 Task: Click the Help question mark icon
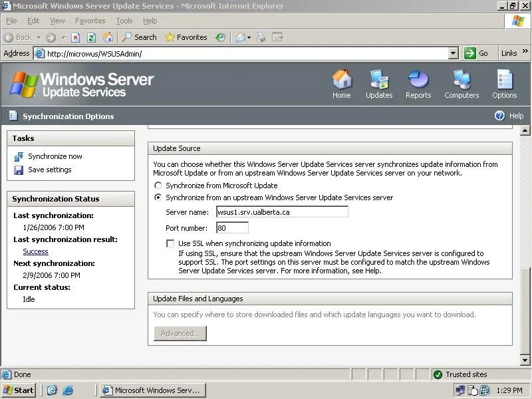click(x=499, y=116)
